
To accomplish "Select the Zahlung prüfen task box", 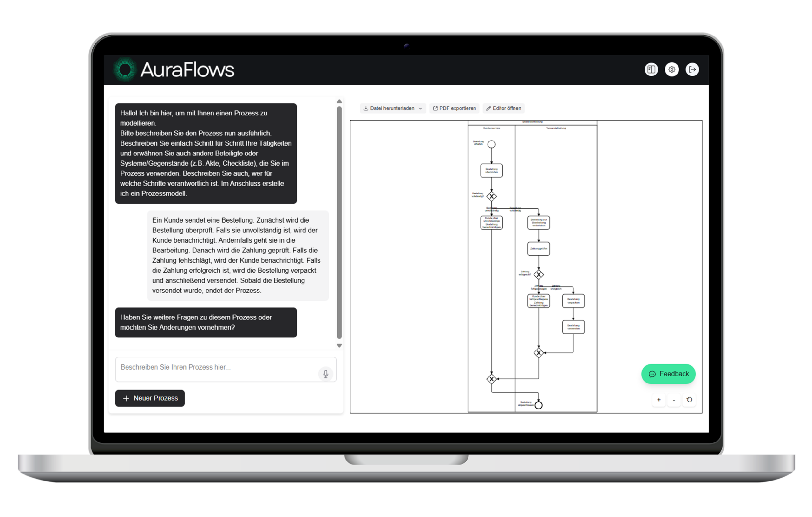I will click(538, 249).
